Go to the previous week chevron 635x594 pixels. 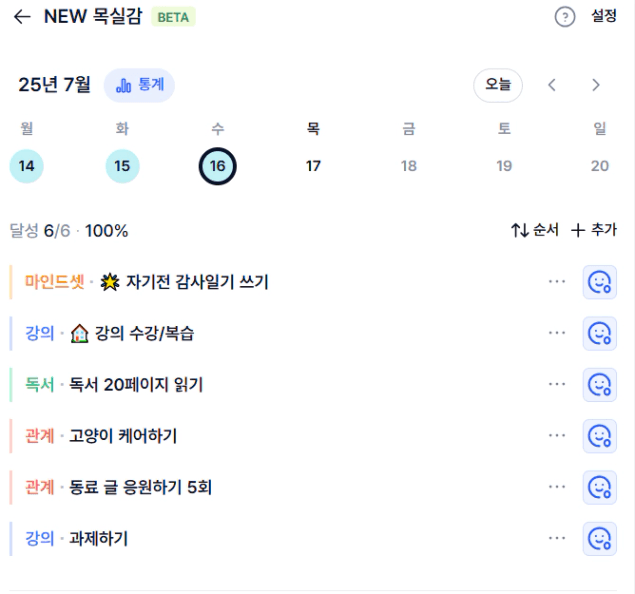[x=552, y=85]
